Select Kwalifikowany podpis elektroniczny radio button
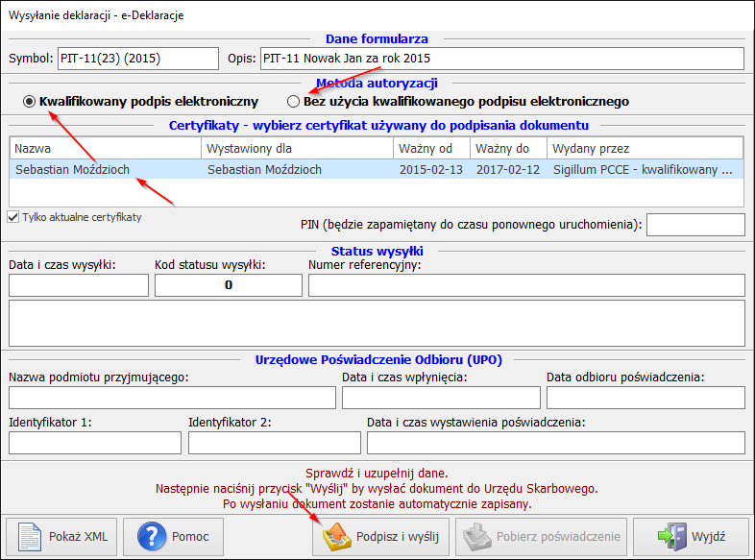 point(32,102)
